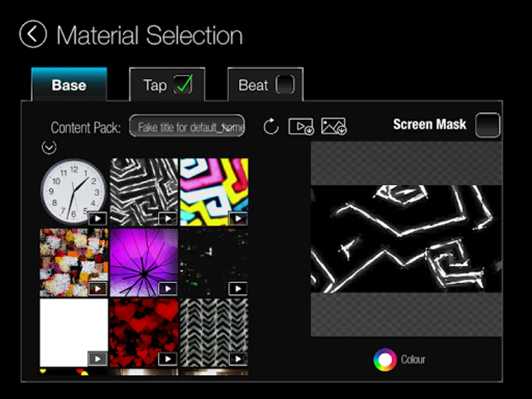The image size is (532, 399).
Task: Click play icon on red hearts thumbnail
Action: (168, 359)
